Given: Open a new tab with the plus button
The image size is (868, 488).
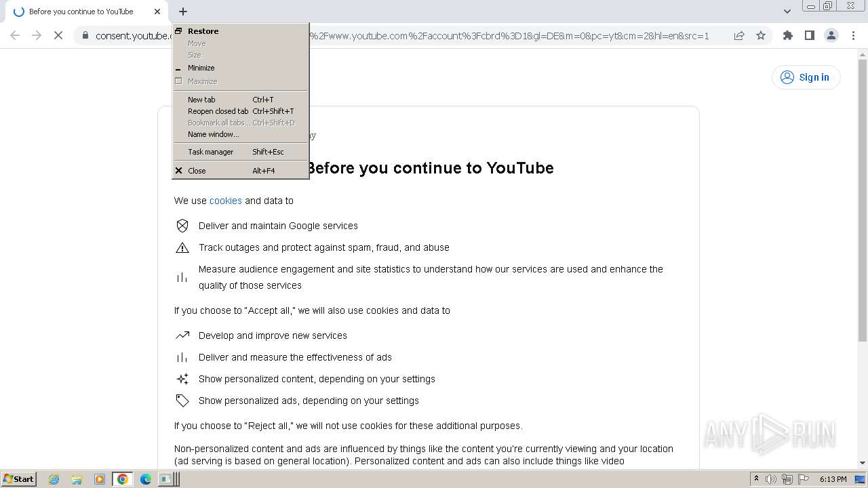Looking at the screenshot, I should 183,12.
